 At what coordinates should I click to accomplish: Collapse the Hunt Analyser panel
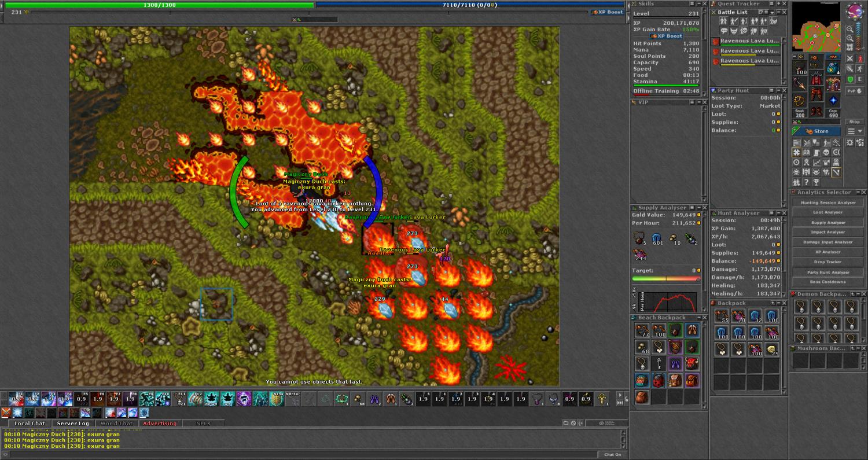(777, 214)
